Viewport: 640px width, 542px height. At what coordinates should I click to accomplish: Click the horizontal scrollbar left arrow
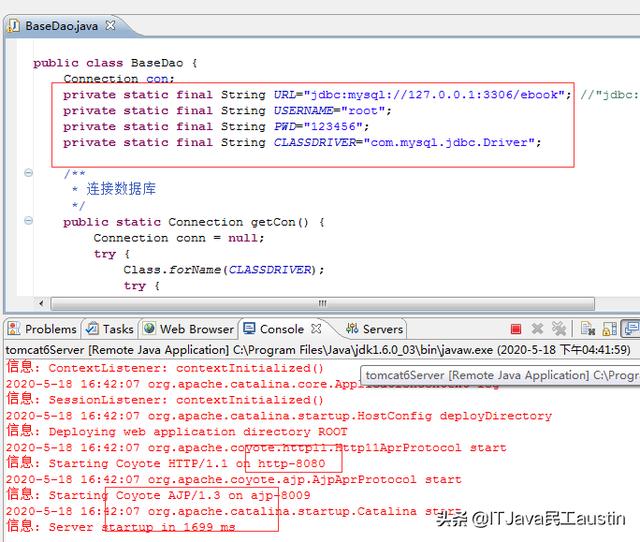[x=41, y=303]
